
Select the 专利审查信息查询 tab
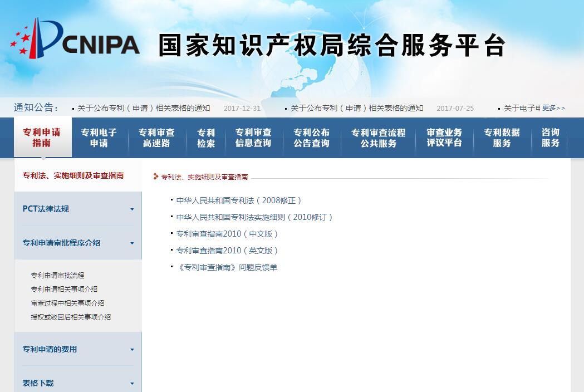coord(253,138)
